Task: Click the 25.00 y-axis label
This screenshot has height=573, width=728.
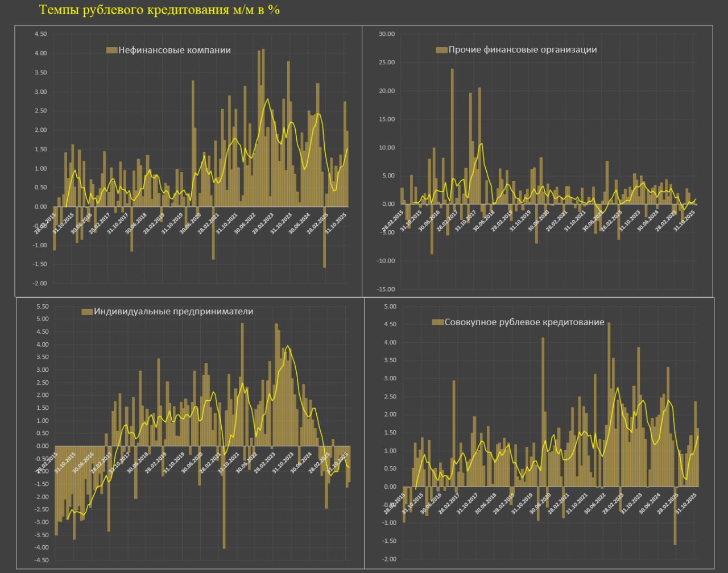Action: click(386, 63)
